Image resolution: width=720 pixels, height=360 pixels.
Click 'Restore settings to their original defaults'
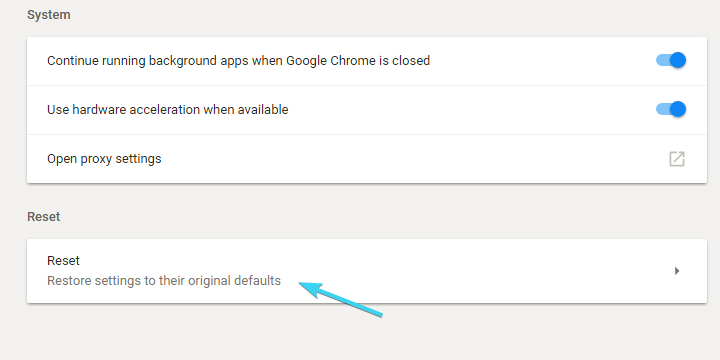164,280
